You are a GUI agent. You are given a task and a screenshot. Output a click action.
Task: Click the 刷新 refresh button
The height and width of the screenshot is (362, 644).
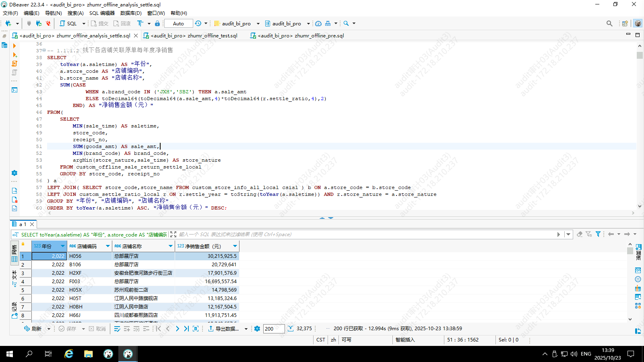click(x=33, y=329)
